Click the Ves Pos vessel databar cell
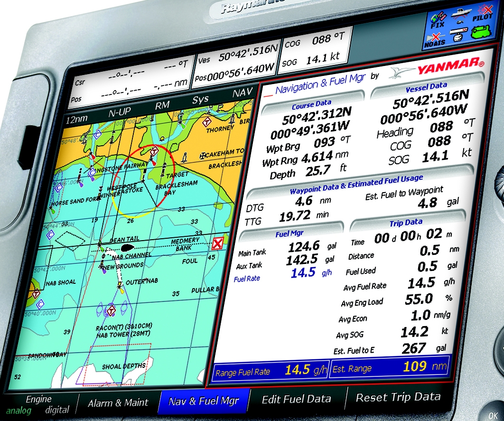 (x=237, y=64)
